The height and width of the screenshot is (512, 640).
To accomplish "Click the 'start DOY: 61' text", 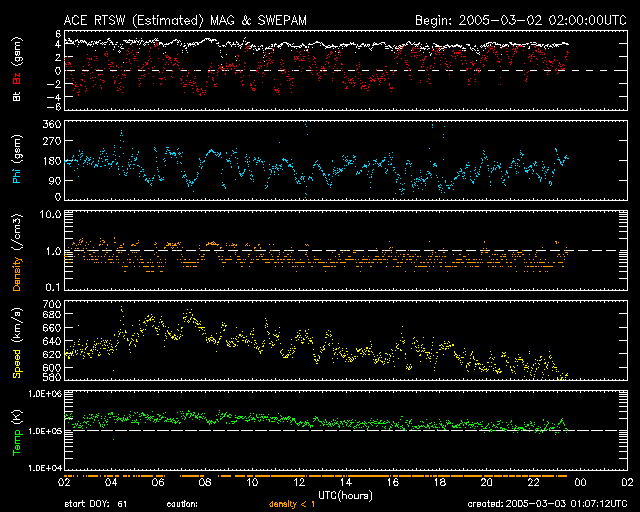I will click(x=95, y=504).
